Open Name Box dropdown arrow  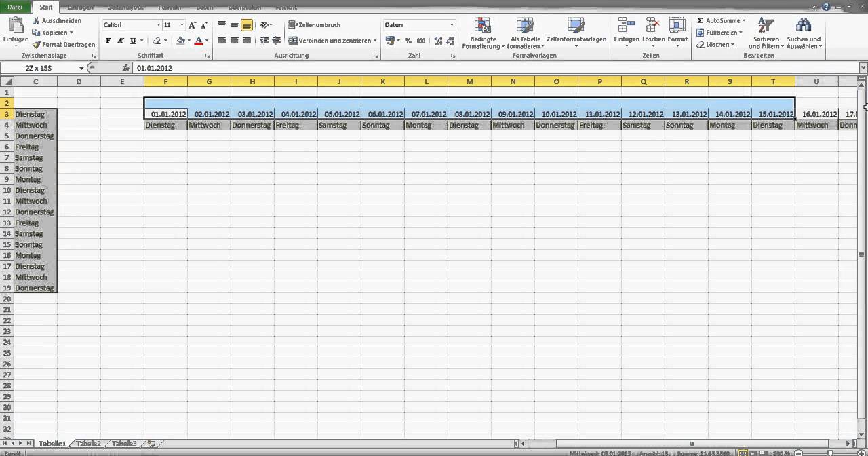pos(81,68)
